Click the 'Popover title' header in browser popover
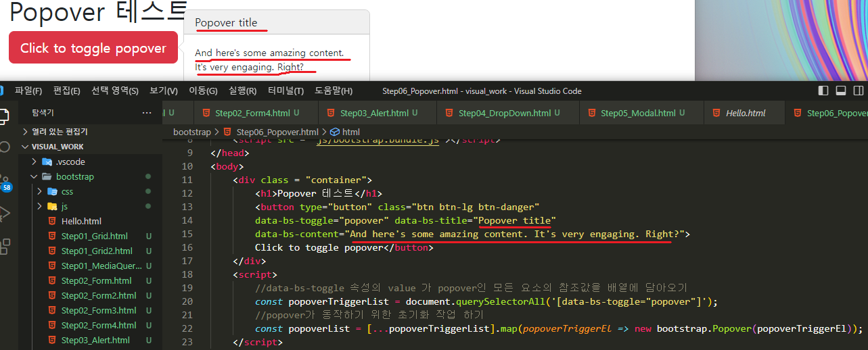868x350 pixels. 226,22
